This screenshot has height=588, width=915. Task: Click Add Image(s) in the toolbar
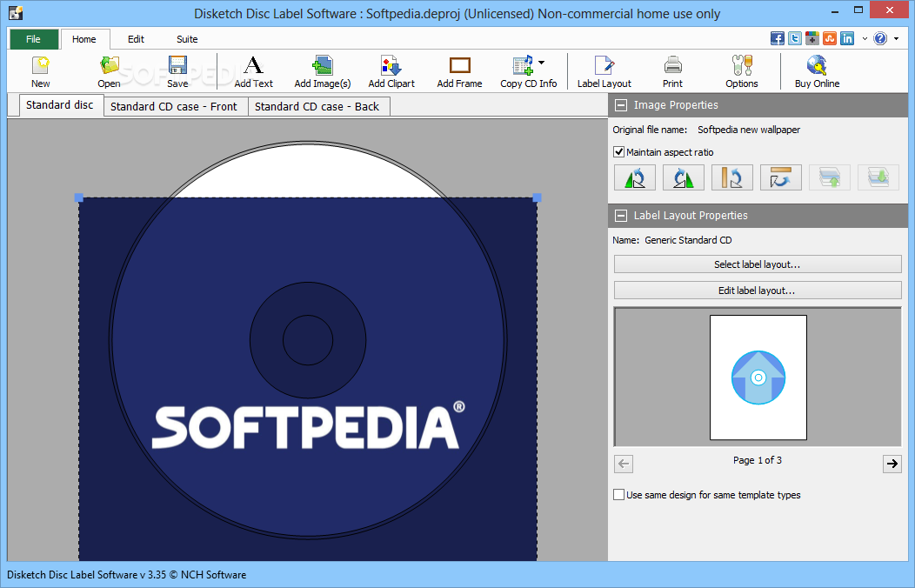[x=322, y=71]
